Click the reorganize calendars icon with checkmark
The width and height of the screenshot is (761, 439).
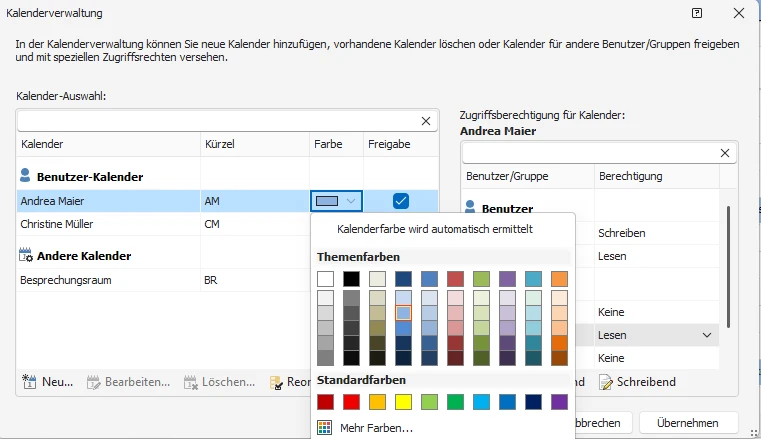(276, 383)
